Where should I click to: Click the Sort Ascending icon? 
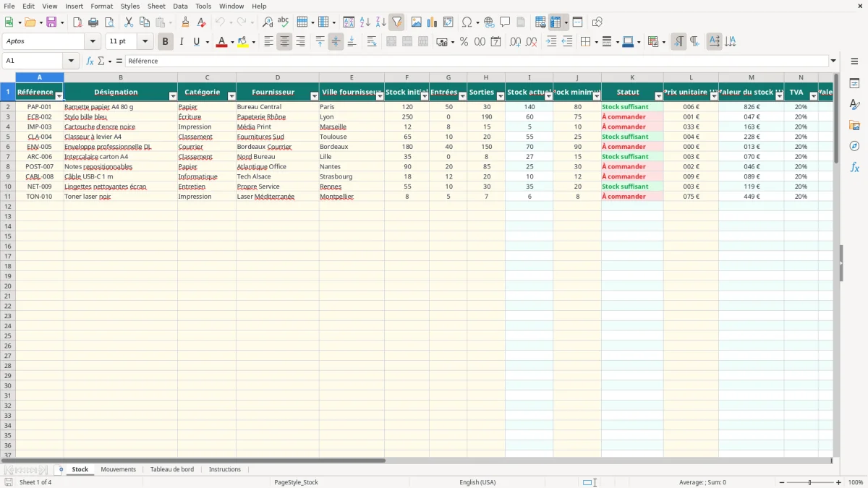click(365, 22)
